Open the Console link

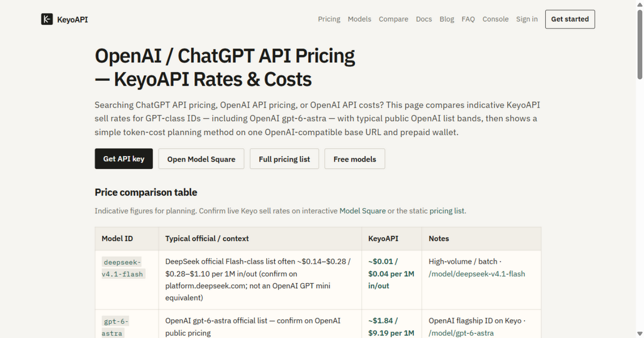click(x=495, y=19)
